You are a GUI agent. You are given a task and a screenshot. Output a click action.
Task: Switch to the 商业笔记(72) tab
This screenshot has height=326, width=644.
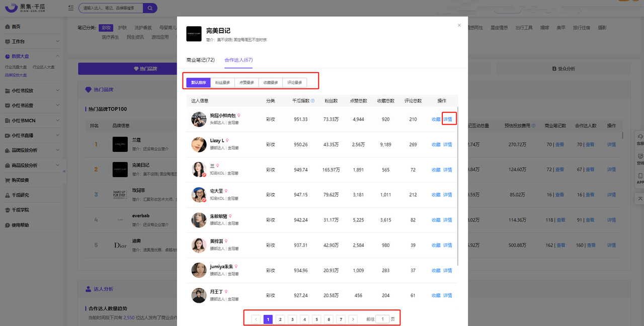coord(200,60)
